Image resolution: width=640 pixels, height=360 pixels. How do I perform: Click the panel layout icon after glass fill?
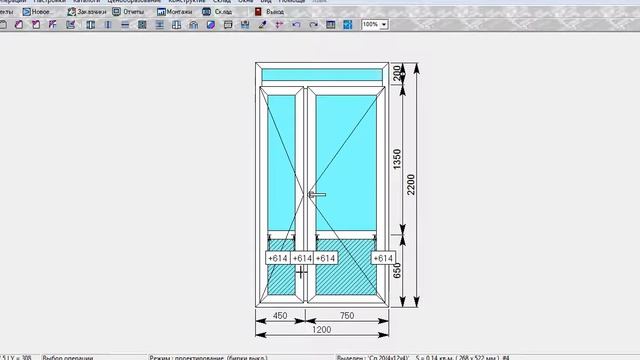[x=228, y=25]
